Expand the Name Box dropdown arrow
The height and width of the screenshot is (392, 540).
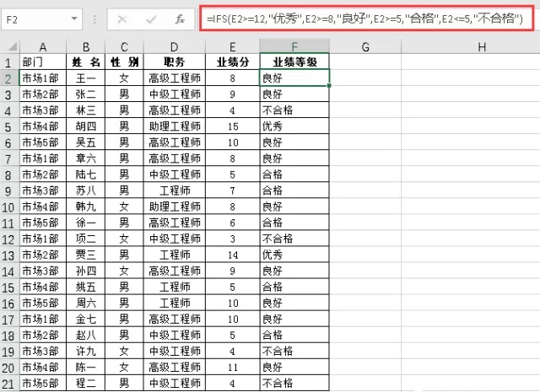(x=75, y=19)
